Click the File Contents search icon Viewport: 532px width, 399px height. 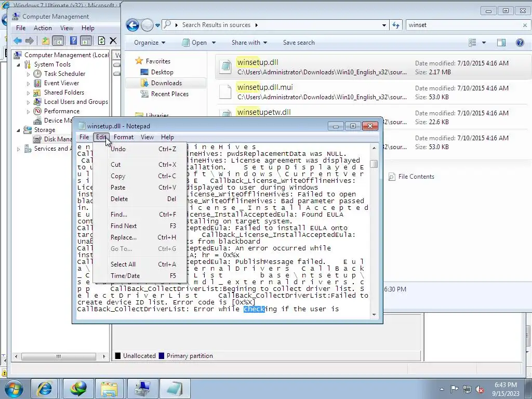point(392,177)
